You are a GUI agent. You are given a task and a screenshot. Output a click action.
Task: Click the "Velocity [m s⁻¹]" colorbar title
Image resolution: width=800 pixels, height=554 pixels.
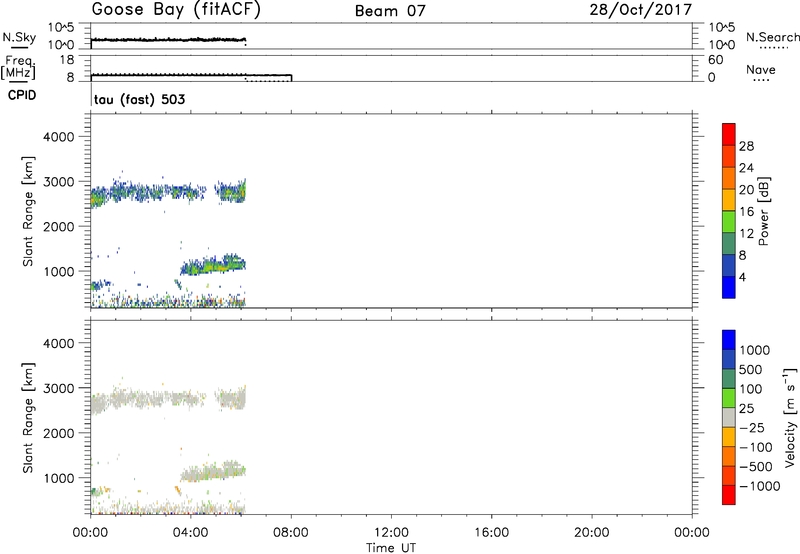coord(789,417)
